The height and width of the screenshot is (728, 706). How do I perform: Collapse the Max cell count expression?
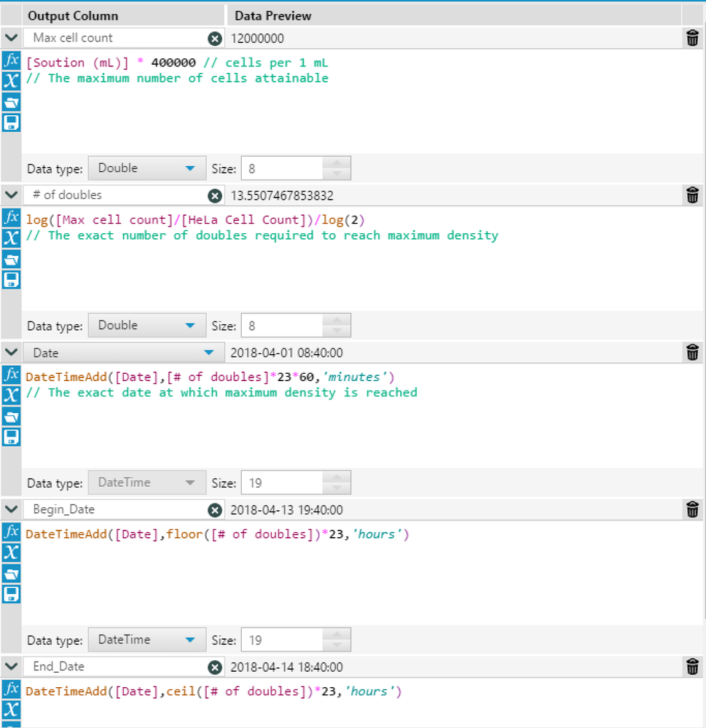tap(11, 38)
